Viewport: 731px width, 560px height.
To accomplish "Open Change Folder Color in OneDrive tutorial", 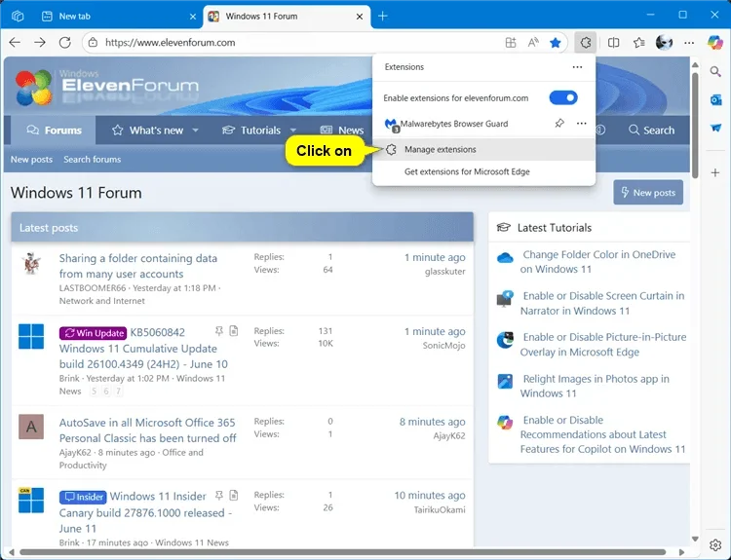I will [598, 262].
